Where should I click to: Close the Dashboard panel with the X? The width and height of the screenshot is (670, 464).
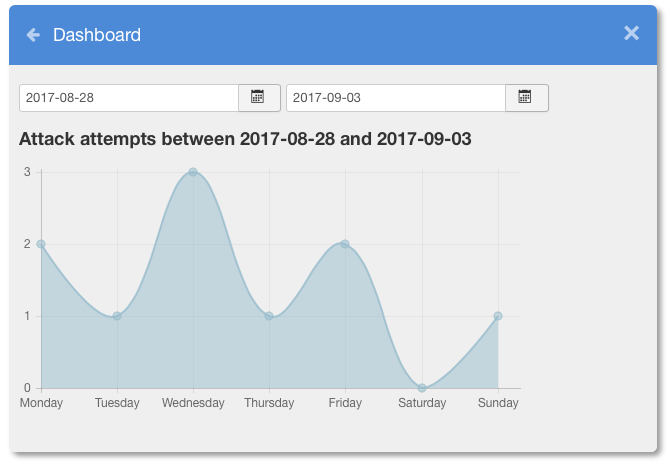click(x=631, y=33)
